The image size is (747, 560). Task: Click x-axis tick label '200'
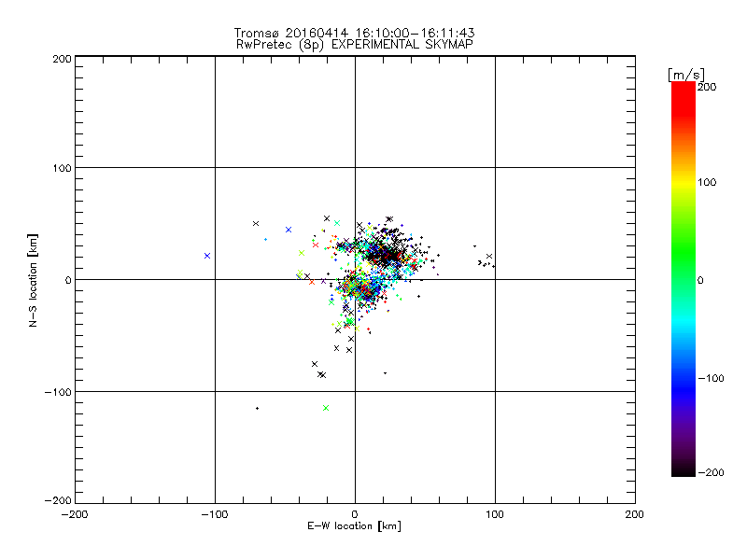635,514
